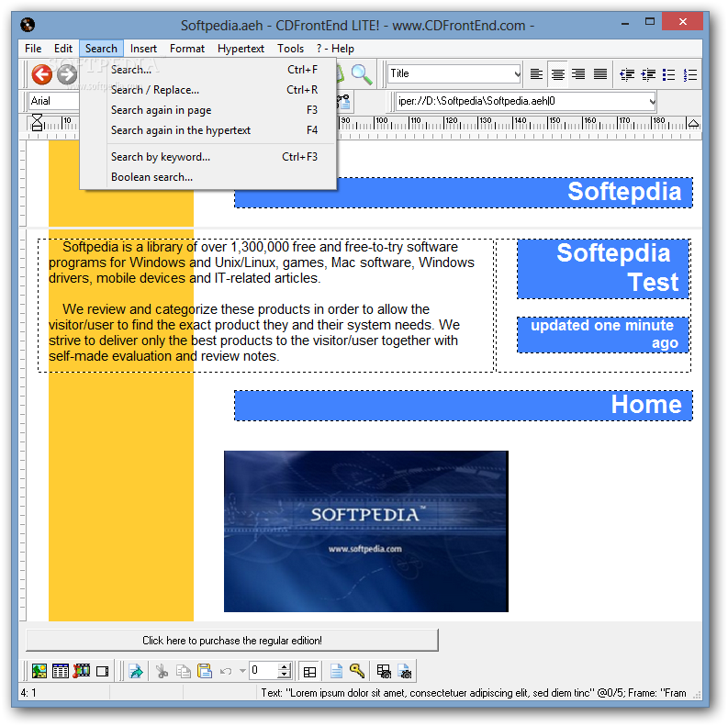Click the Softpedia Test blue heading

[x=603, y=268]
